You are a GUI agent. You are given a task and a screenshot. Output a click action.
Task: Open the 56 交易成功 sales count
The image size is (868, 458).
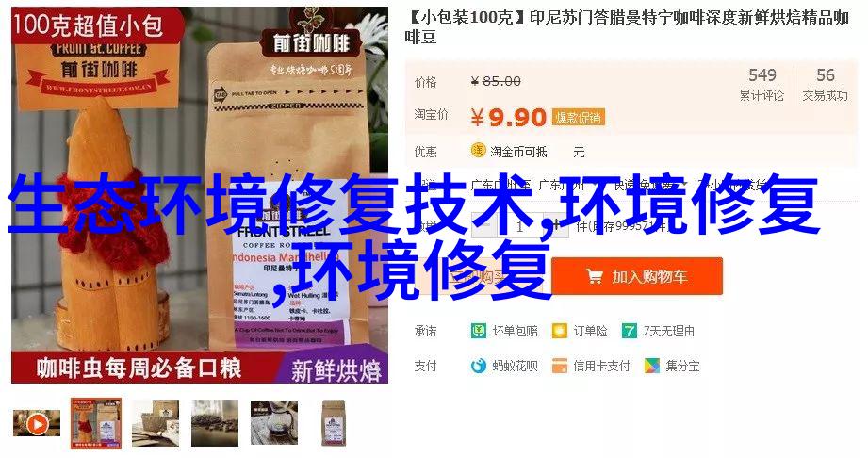pos(825,84)
